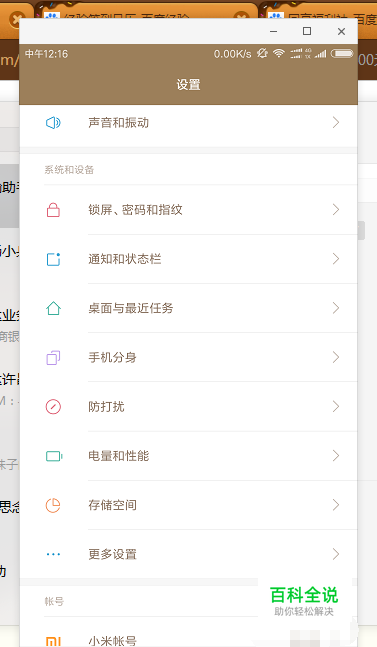
Task: Select the 更多设置 text label
Action: pos(112,554)
